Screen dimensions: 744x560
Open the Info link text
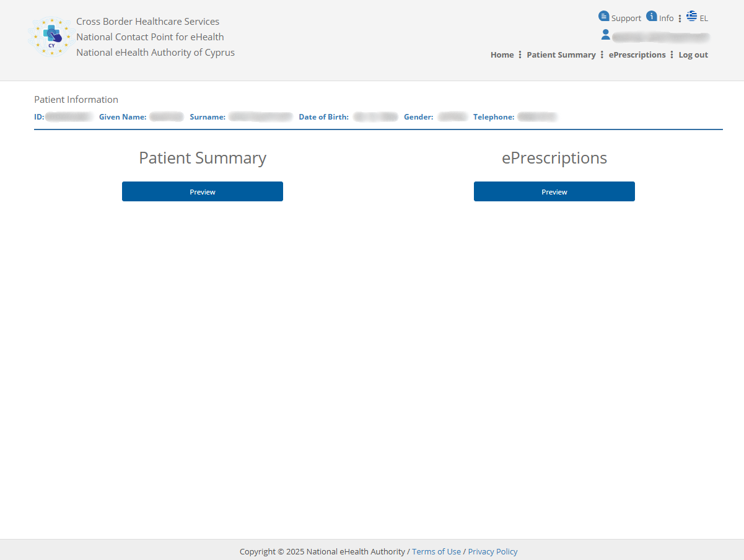point(666,19)
